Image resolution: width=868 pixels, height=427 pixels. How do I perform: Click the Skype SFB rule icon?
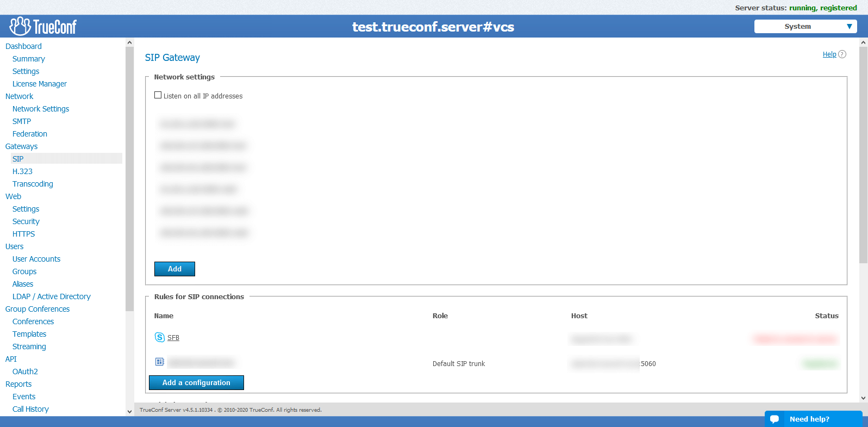pos(159,337)
